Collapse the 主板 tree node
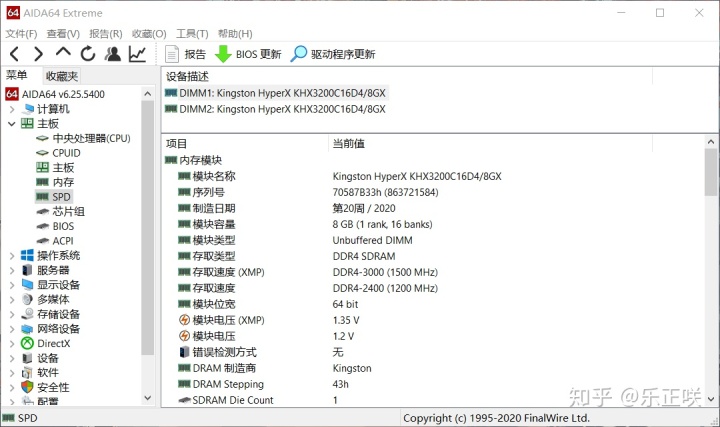The image size is (720, 427). click(x=12, y=124)
